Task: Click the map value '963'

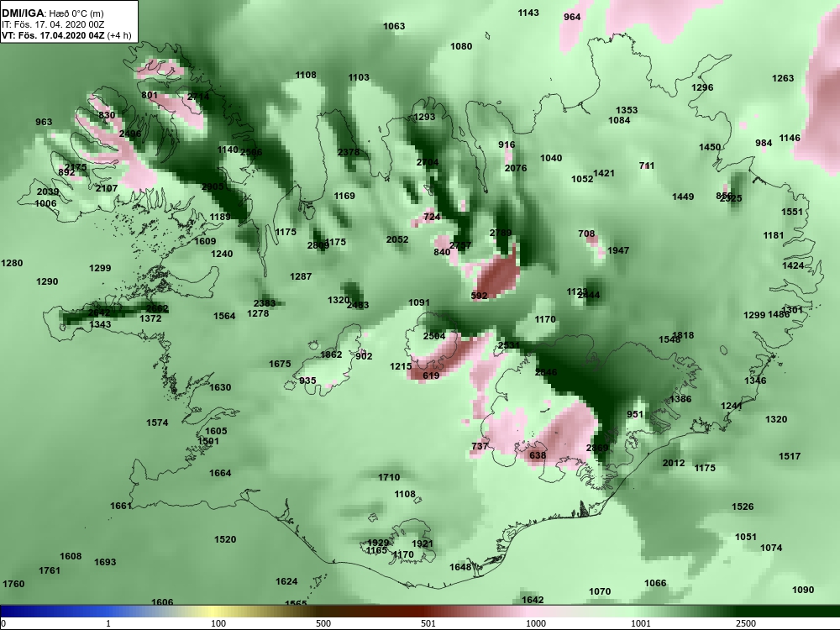Action: [x=44, y=122]
